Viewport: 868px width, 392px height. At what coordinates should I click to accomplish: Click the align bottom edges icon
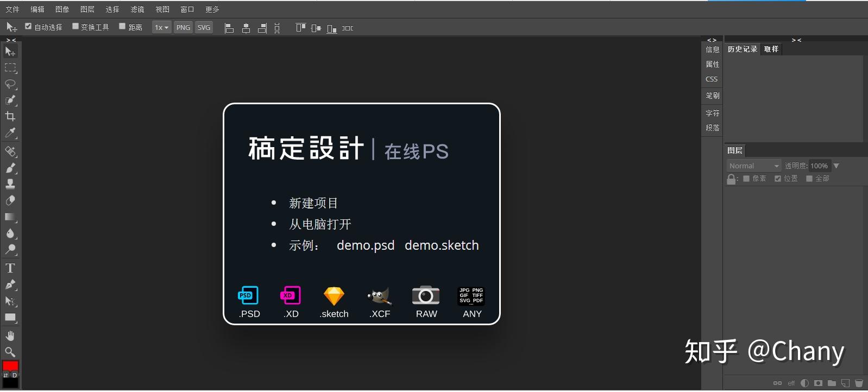coord(332,28)
